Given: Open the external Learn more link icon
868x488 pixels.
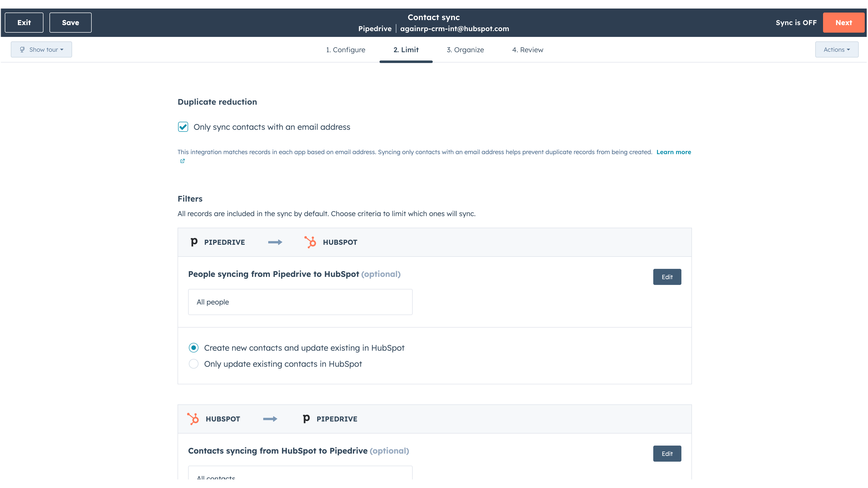Looking at the screenshot, I should point(183,161).
